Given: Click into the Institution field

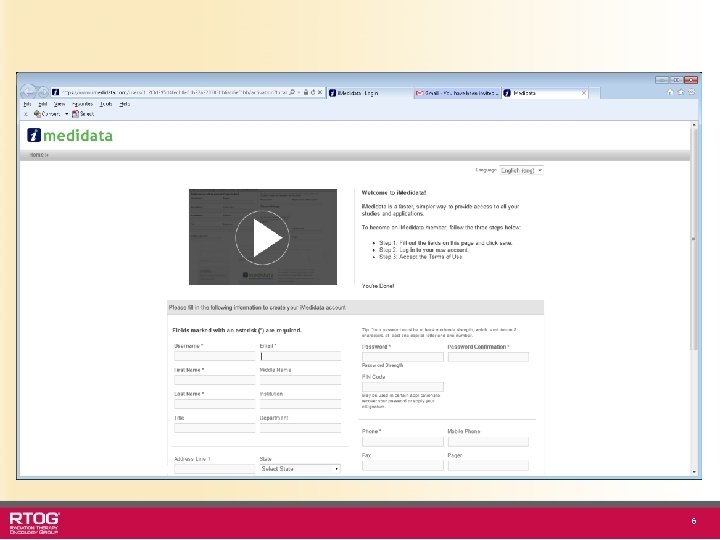Looking at the screenshot, I should tap(300, 404).
